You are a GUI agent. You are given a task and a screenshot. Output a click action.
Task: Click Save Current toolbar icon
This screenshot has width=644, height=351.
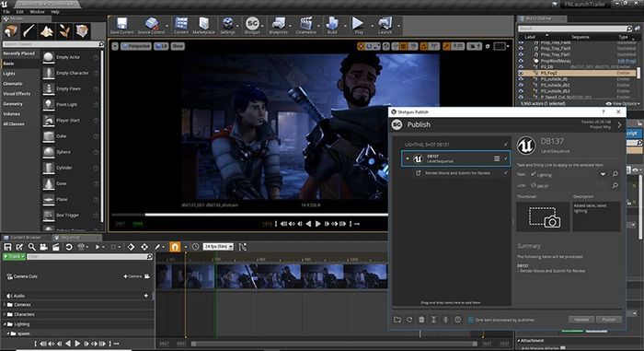[x=121, y=25]
